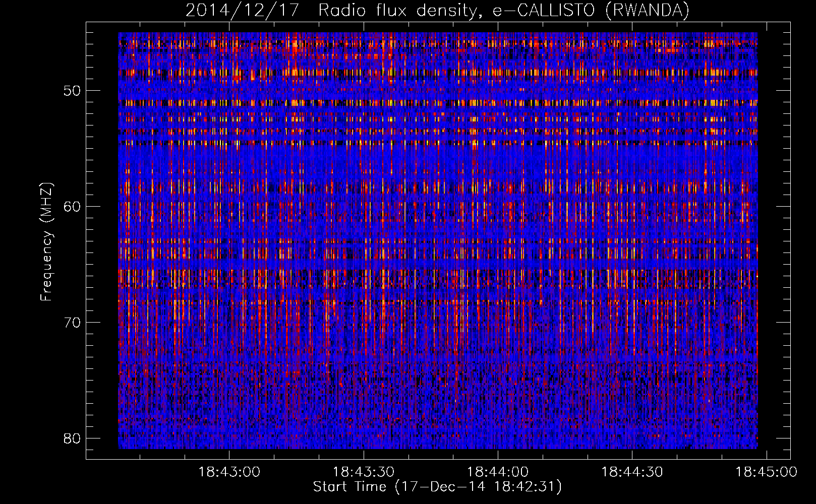Image resolution: width=816 pixels, height=504 pixels.
Task: Click the 18:45:00 time axis label
Action: click(766, 472)
